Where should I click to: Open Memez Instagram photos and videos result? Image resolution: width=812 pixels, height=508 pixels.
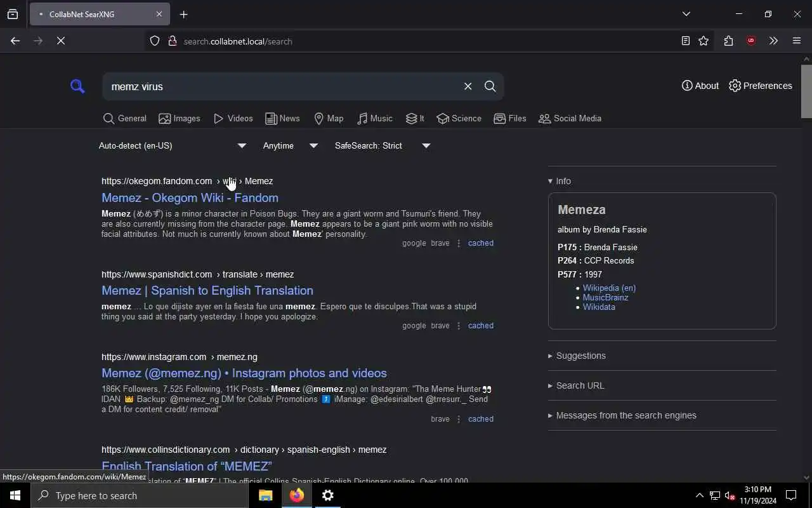click(244, 373)
